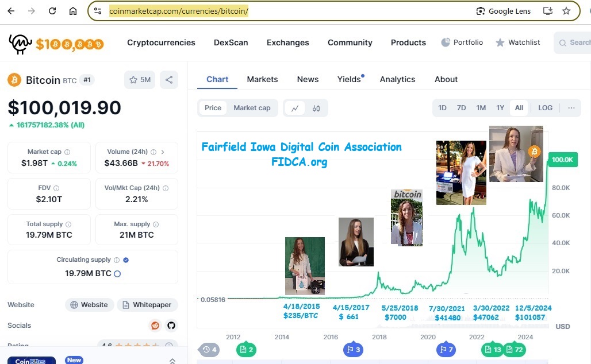Click the CoinMarketCap logo
The width and height of the screenshot is (591, 364).
tap(20, 44)
